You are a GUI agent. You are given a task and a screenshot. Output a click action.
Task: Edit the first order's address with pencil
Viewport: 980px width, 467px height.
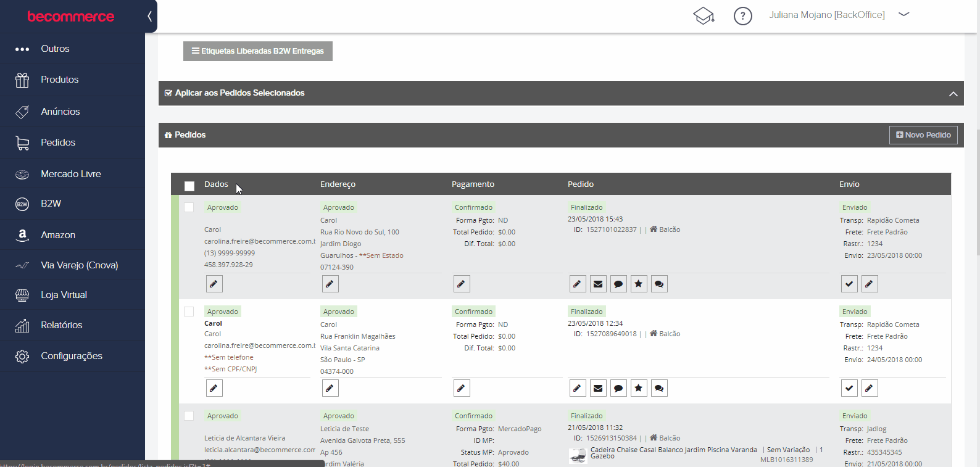(x=330, y=284)
